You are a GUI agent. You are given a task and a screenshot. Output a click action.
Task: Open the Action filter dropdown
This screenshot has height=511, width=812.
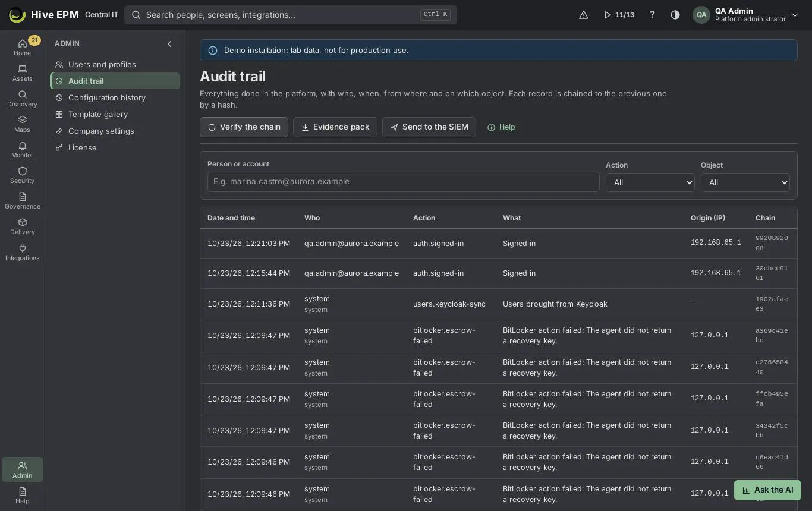pos(650,182)
